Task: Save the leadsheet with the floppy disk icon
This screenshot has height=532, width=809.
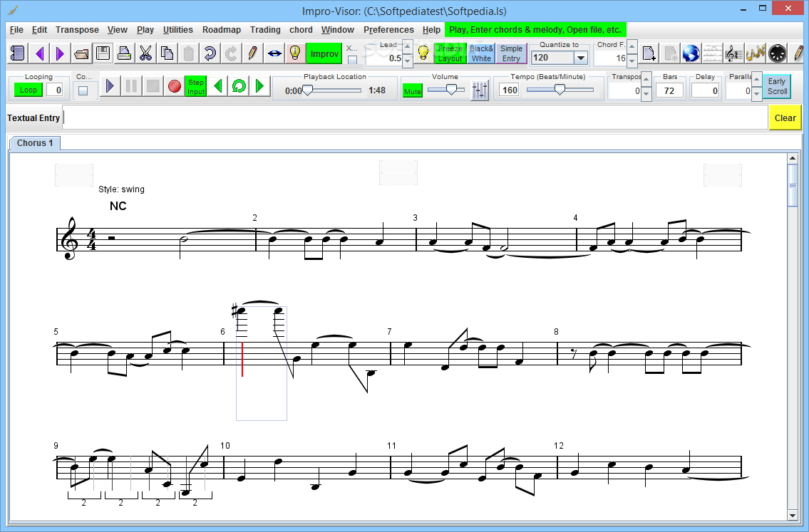Action: [x=103, y=53]
